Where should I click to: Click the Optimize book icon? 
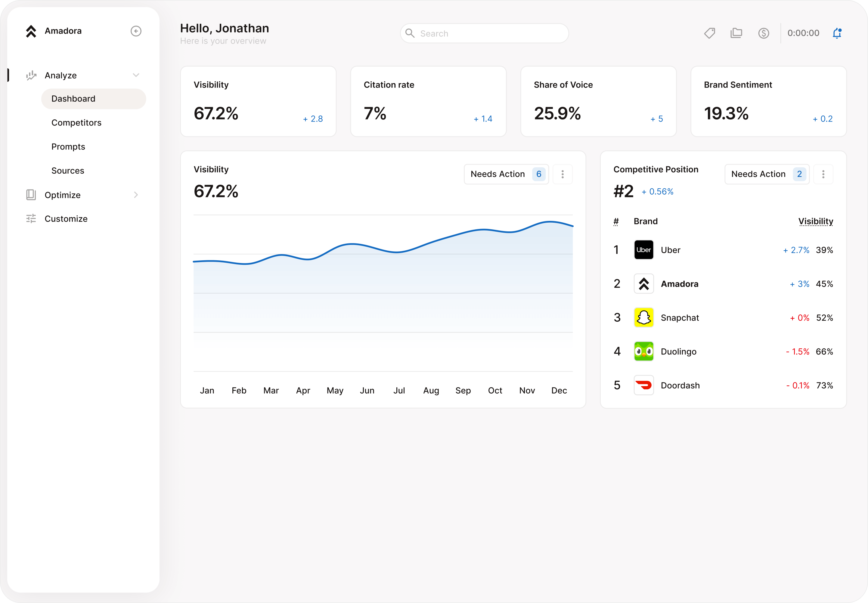(x=31, y=195)
